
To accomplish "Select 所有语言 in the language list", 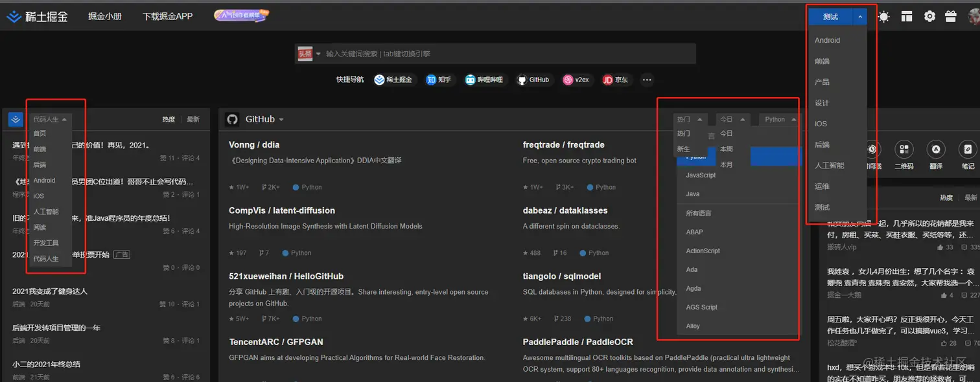I will tap(699, 213).
